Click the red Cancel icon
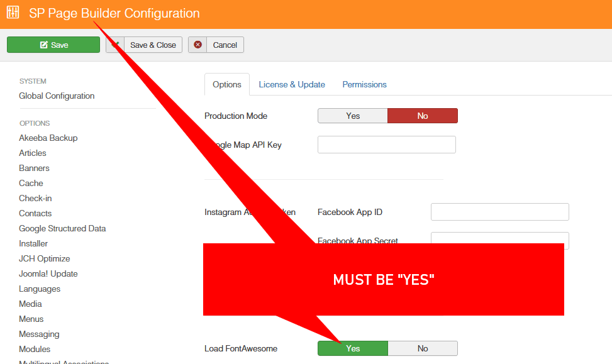 (198, 45)
